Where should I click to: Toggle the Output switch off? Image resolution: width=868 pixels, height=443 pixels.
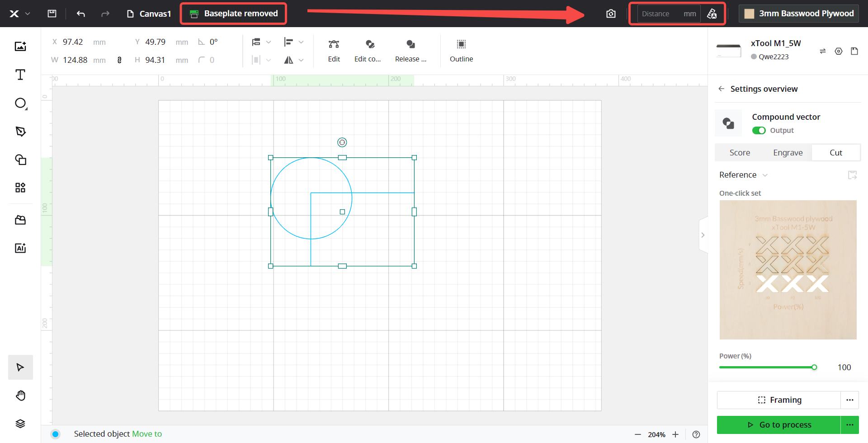[759, 130]
